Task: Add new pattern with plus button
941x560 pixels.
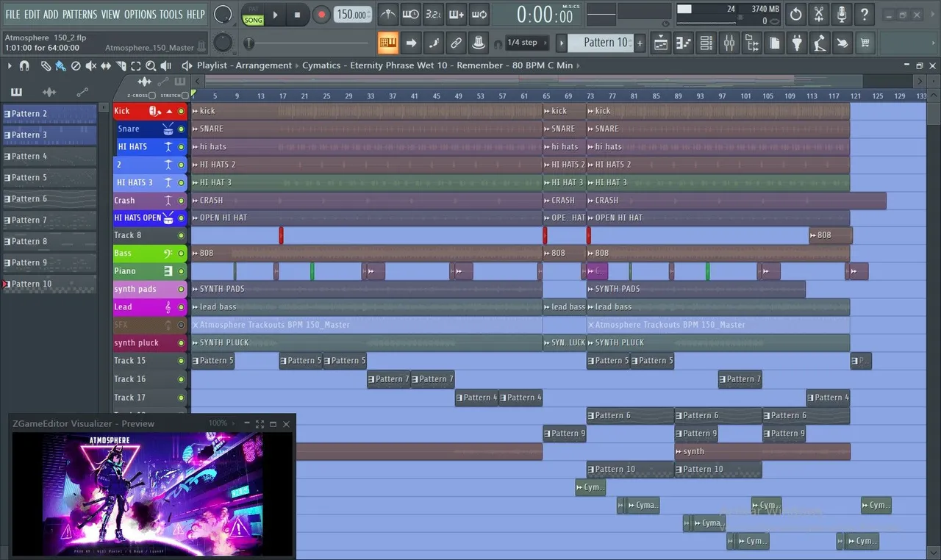Action: point(640,43)
